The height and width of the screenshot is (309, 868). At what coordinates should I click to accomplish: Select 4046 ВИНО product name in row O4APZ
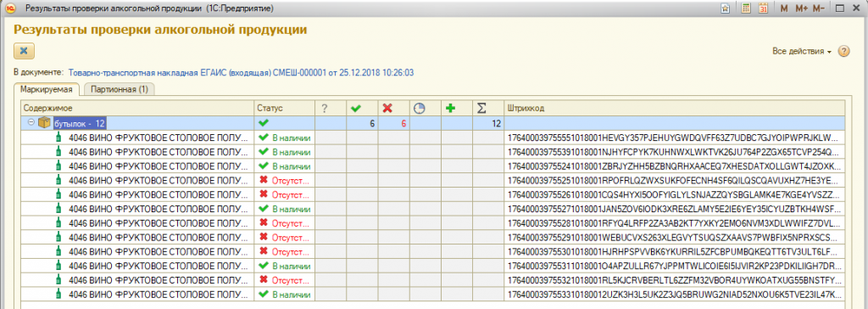(159, 266)
